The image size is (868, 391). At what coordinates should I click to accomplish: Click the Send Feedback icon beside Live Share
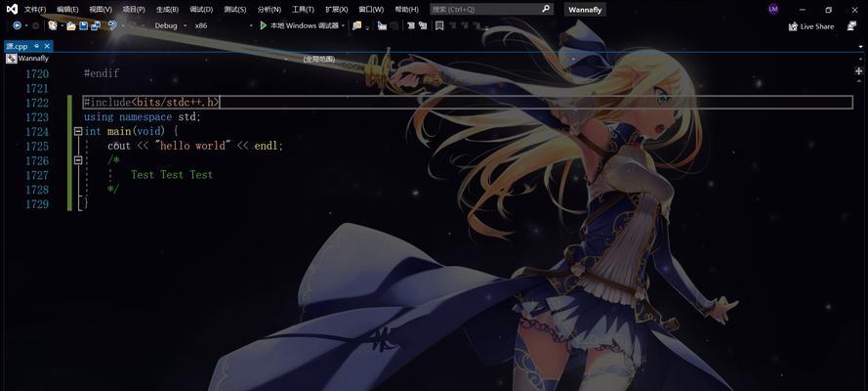tap(852, 26)
